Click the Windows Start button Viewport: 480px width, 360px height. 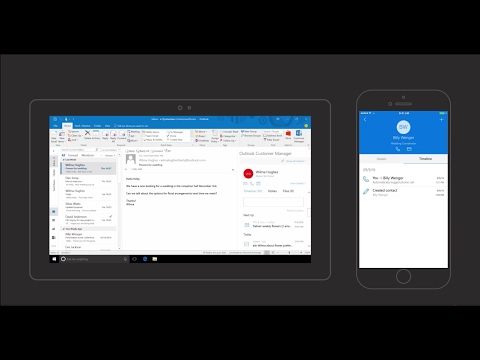click(54, 259)
